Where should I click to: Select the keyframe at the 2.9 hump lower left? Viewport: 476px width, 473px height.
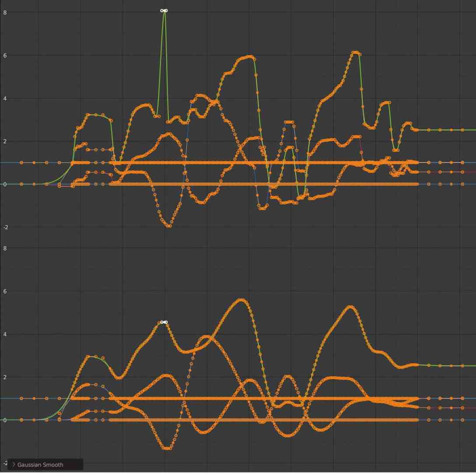coord(92,356)
